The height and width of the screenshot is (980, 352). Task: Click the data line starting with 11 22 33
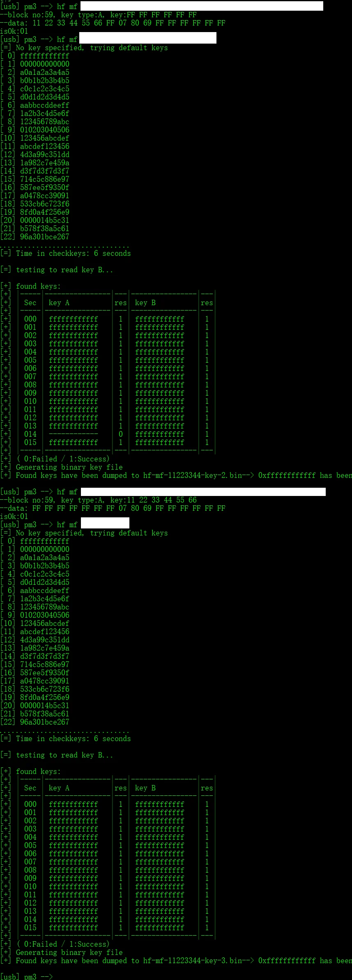click(x=113, y=23)
